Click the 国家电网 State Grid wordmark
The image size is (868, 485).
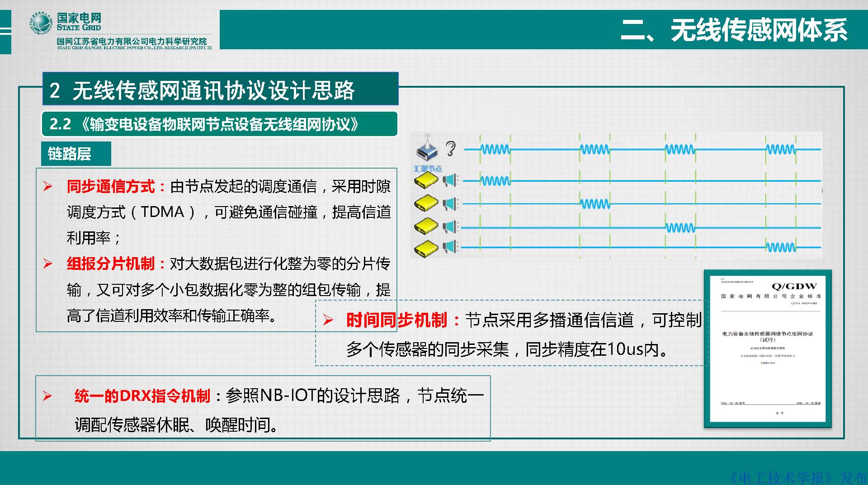79,21
